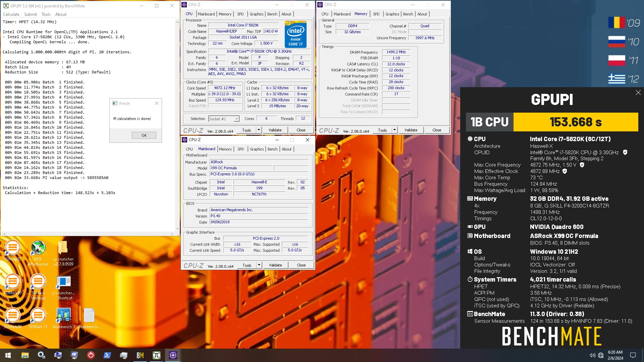The image size is (644, 362).
Task: Open the performance monitor app in the taskbar
Action: (123, 355)
